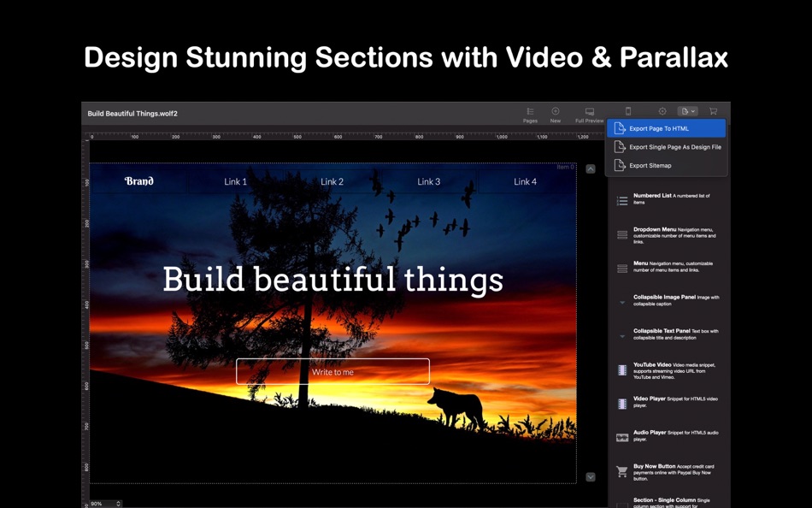Choose Export Sitemap

(x=666, y=165)
